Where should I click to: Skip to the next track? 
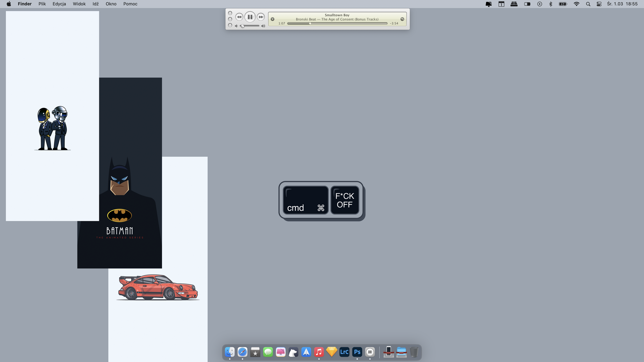click(261, 17)
